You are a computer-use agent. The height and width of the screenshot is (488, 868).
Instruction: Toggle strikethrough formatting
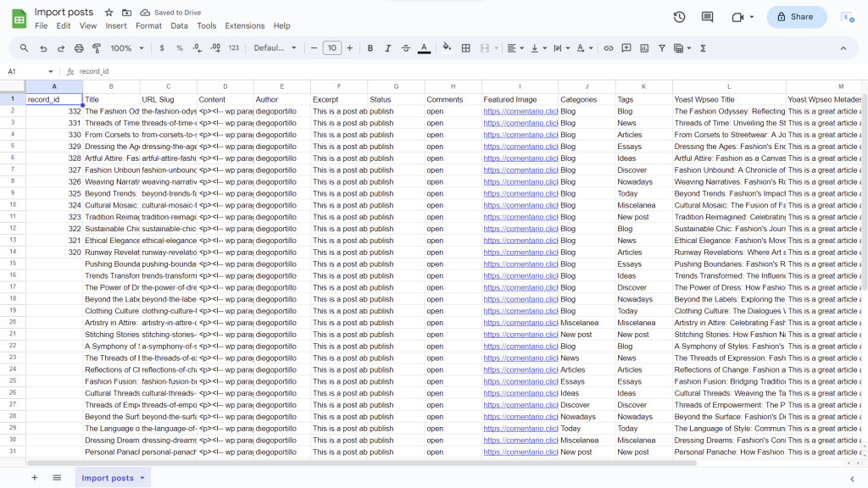coord(407,48)
